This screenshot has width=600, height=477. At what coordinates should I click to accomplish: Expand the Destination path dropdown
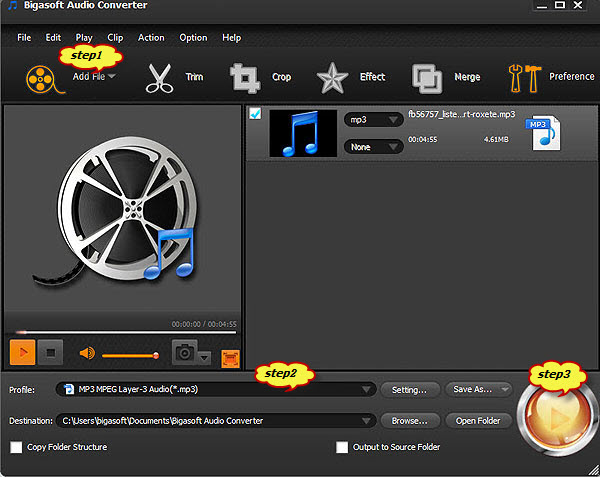[x=366, y=421]
